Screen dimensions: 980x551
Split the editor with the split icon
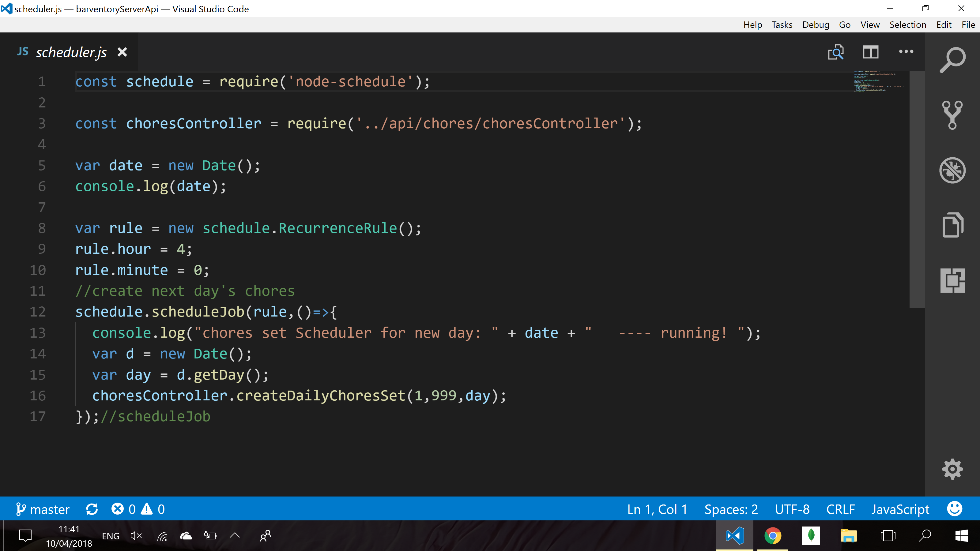pyautogui.click(x=870, y=52)
